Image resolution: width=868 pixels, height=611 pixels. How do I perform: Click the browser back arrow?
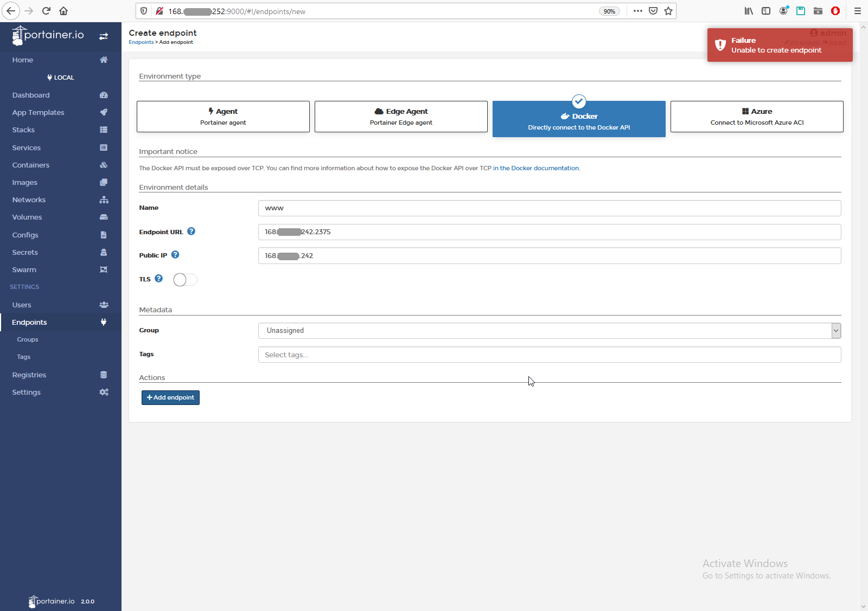10,11
